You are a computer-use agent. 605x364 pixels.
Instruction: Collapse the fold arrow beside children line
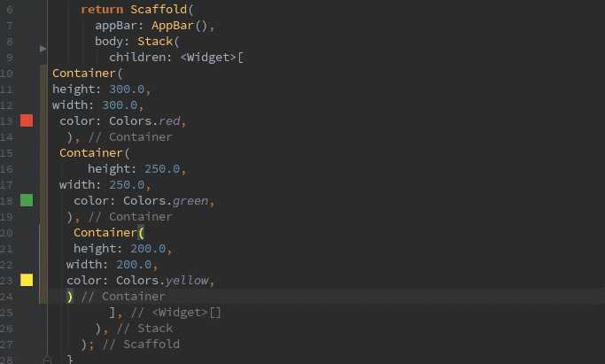click(43, 48)
